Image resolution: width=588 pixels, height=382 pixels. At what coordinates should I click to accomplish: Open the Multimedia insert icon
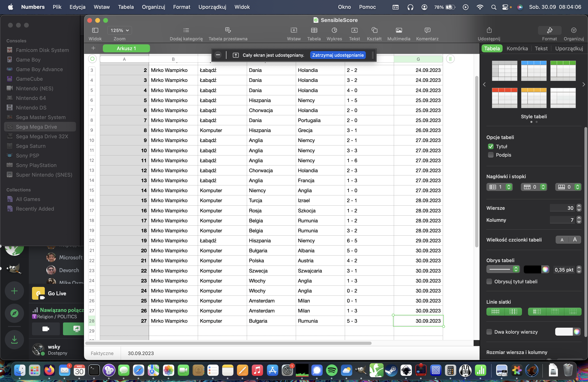pos(399,30)
